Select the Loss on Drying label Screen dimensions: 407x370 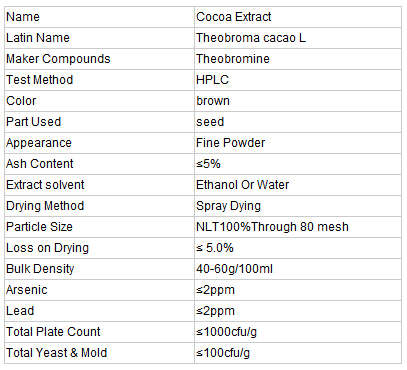tap(47, 248)
